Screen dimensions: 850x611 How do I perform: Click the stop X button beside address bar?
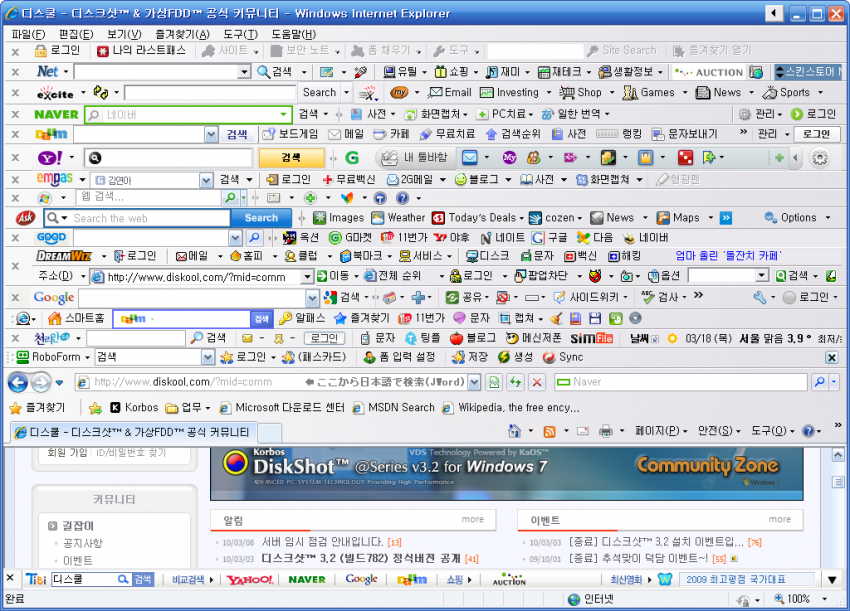point(537,382)
